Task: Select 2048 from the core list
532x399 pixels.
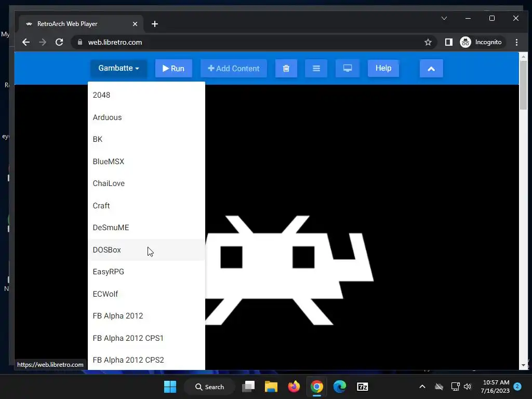Action: pyautogui.click(x=146, y=95)
